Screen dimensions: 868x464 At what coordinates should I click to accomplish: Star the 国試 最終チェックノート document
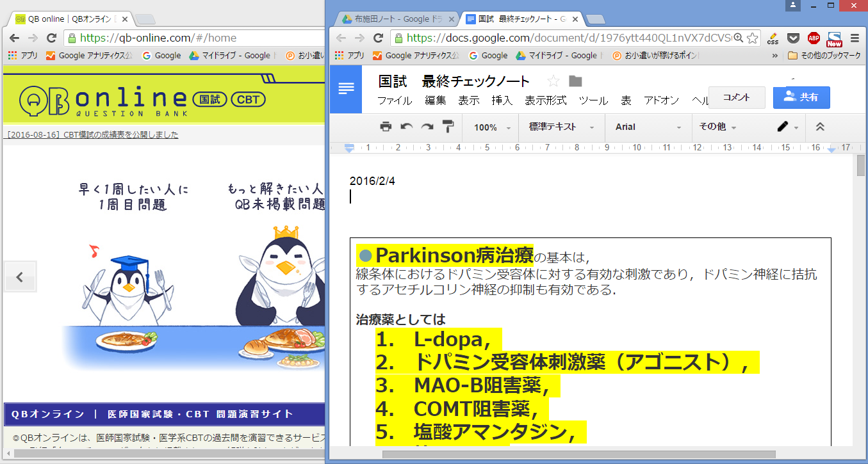pos(553,81)
